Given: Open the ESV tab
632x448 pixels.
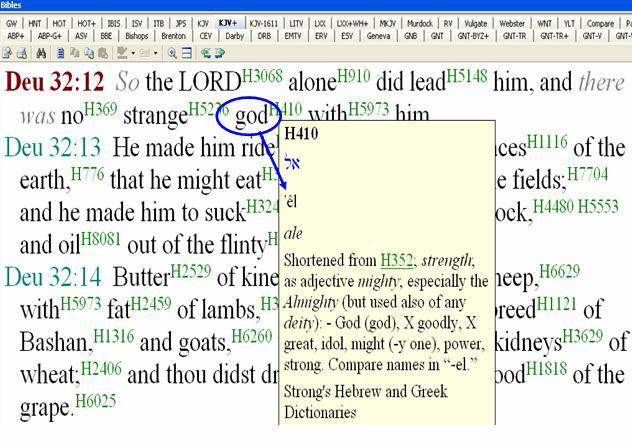Looking at the screenshot, I should click(347, 36).
